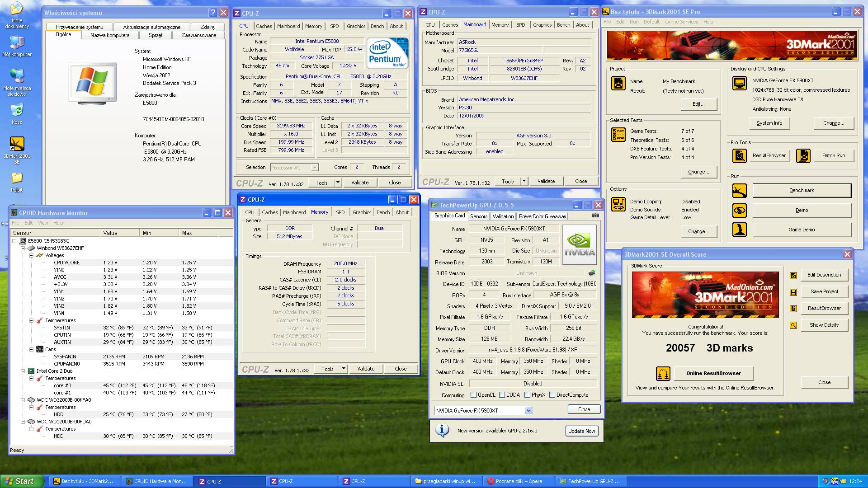Click the Benchmark runner icon in 3DMark

(x=740, y=191)
